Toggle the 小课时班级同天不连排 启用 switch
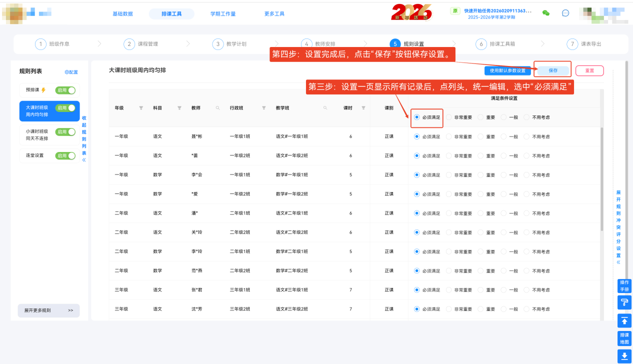The image size is (633, 364). [65, 132]
